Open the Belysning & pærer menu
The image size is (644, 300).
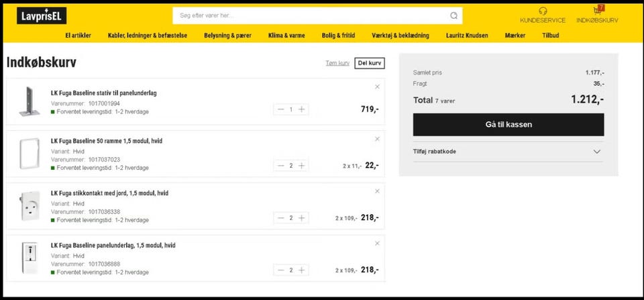[227, 35]
